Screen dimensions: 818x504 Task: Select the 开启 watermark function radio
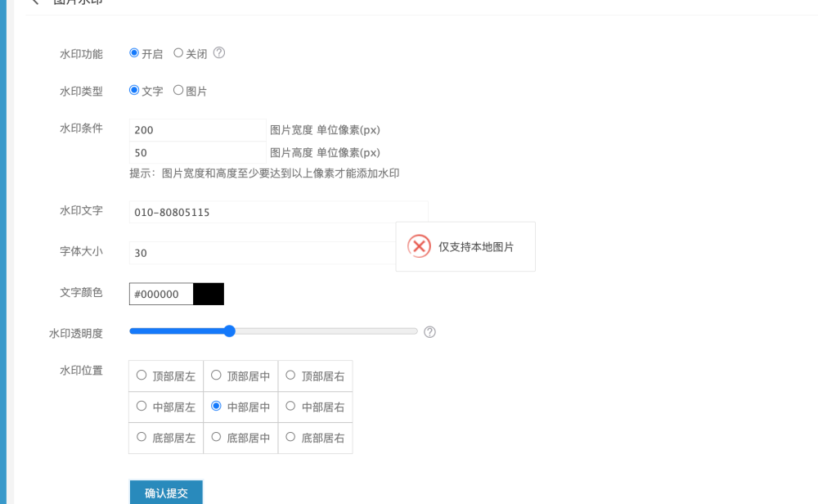pyautogui.click(x=134, y=52)
